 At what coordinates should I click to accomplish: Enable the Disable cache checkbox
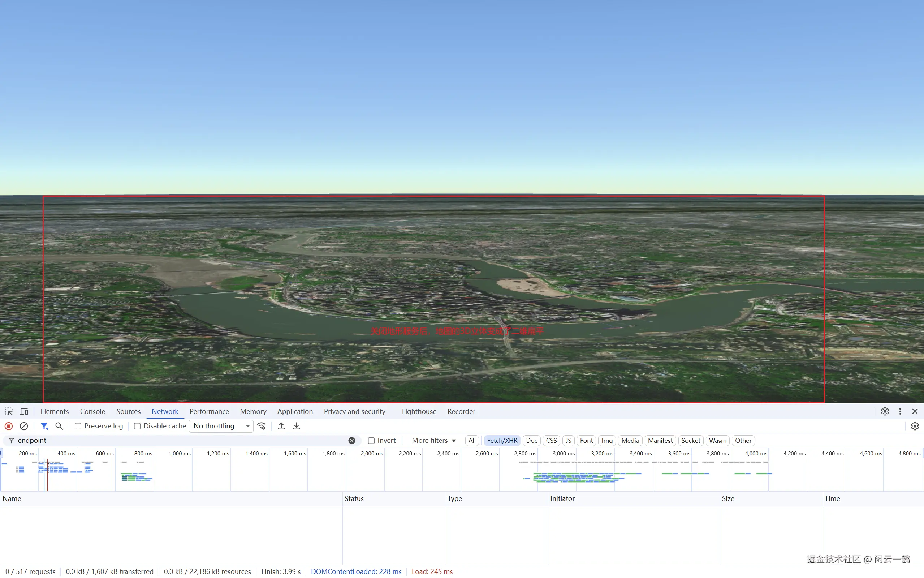[137, 426]
